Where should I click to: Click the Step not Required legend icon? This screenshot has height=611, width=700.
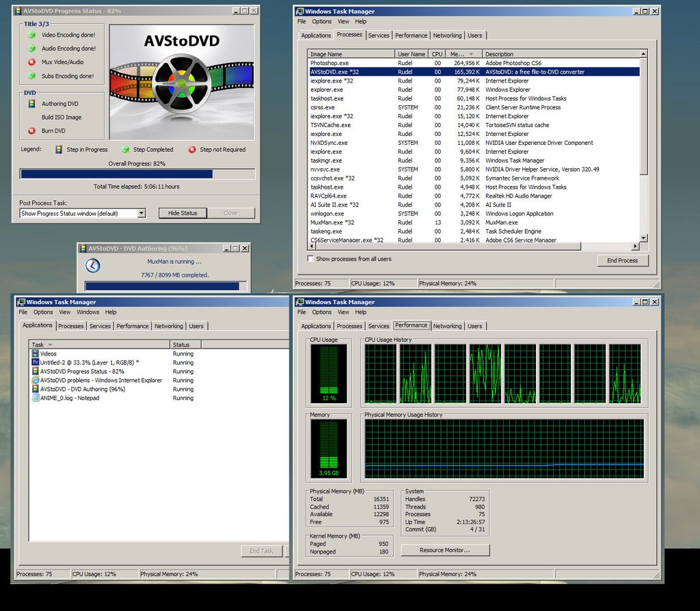point(192,150)
